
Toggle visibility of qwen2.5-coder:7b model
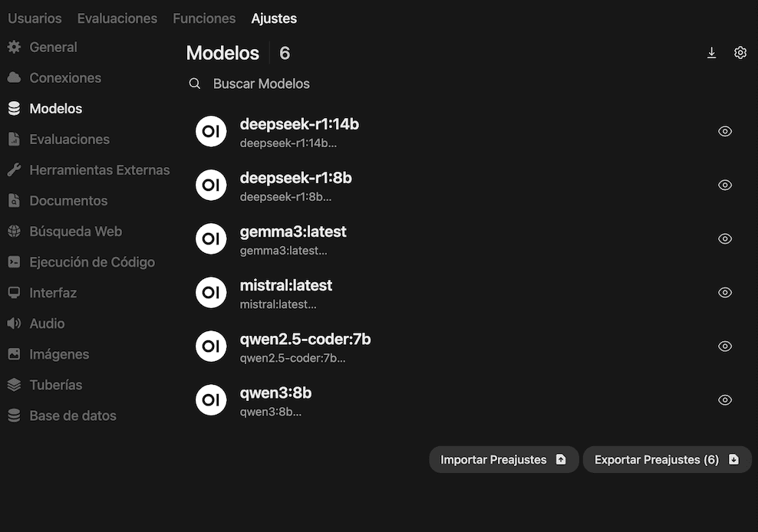[x=724, y=346]
